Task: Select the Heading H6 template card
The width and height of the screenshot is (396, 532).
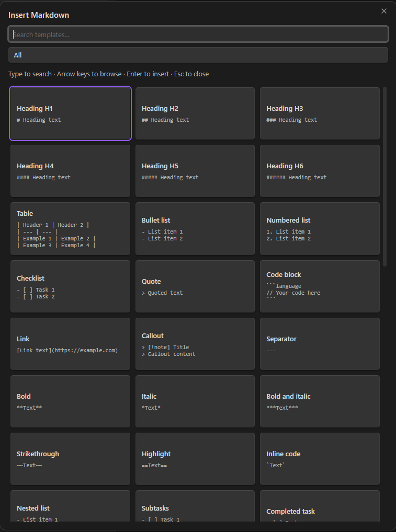Action: (x=320, y=171)
